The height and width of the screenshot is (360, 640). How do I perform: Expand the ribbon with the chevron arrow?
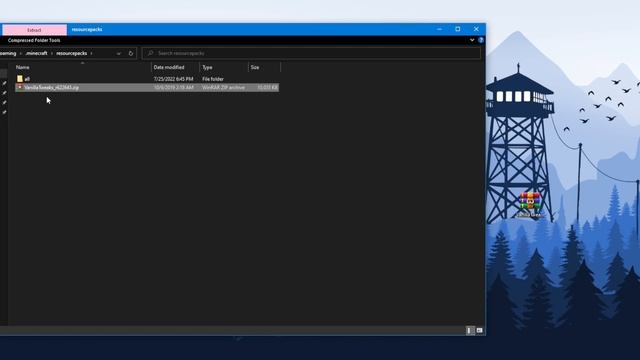point(472,40)
